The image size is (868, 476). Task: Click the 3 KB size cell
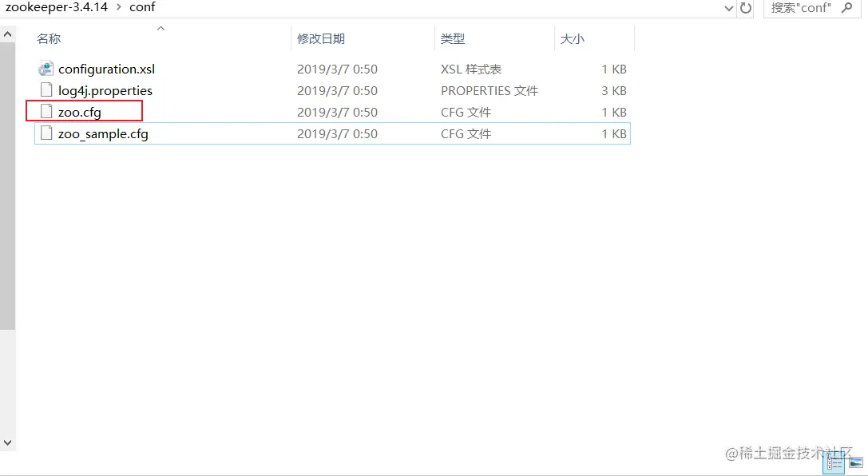coord(614,91)
